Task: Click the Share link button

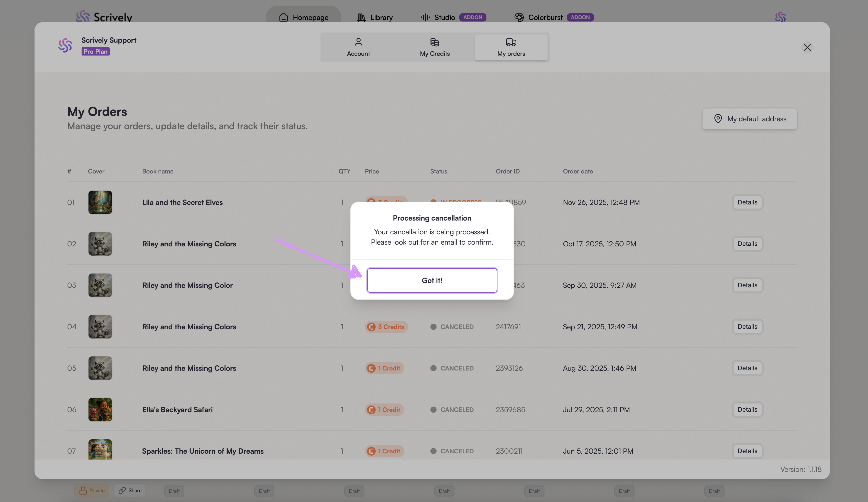Action: coord(130,490)
